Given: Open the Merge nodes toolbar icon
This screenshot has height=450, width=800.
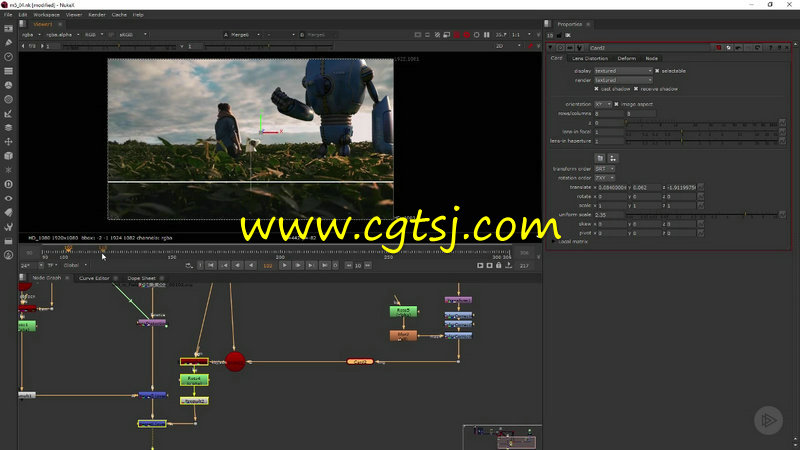Looking at the screenshot, I should pyautogui.click(x=8, y=128).
